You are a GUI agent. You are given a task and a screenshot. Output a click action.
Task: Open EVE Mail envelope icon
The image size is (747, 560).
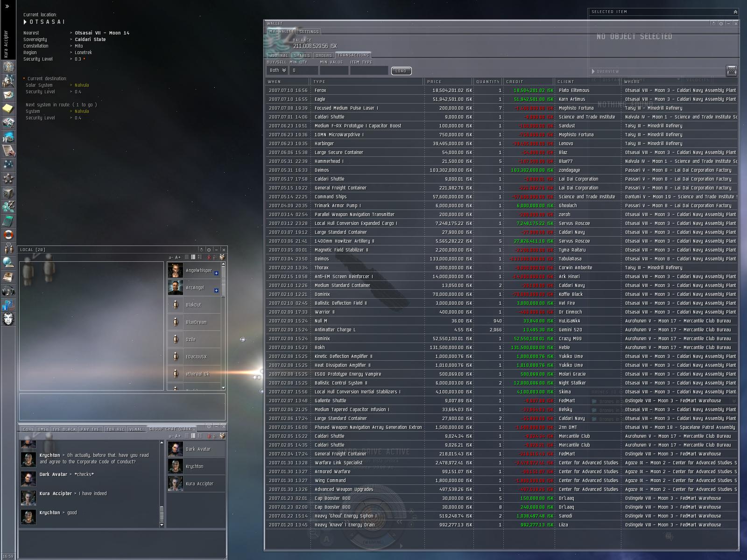pos(8,95)
